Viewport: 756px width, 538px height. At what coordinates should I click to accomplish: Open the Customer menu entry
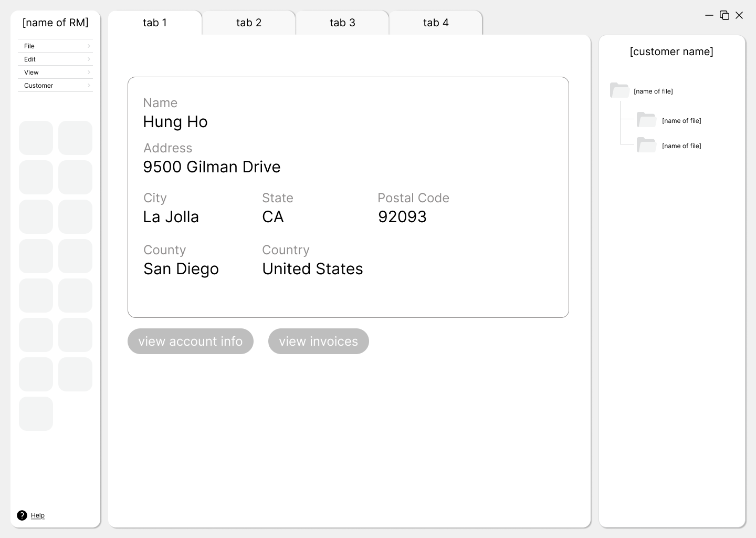click(x=38, y=85)
